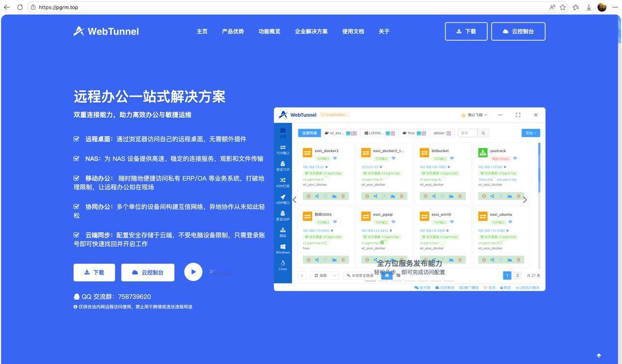Open the 关于 nav item
Image resolution: width=622 pixels, height=364 pixels.
(x=384, y=31)
